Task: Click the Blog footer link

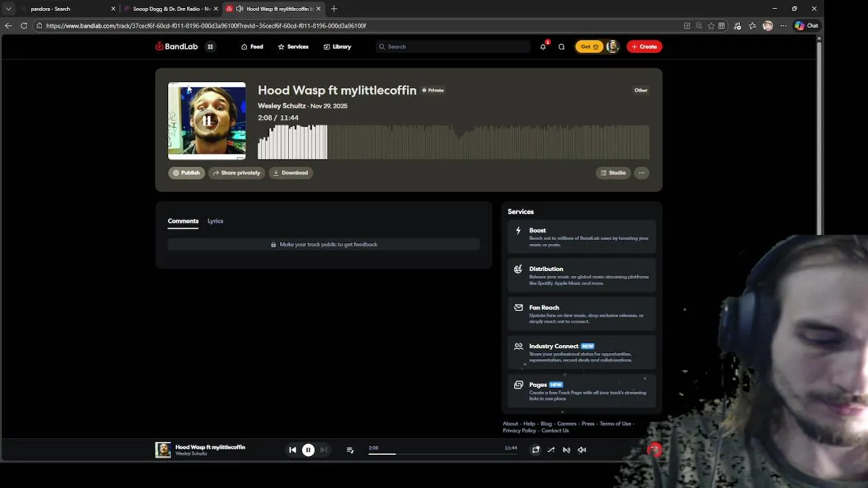Action: click(x=546, y=424)
